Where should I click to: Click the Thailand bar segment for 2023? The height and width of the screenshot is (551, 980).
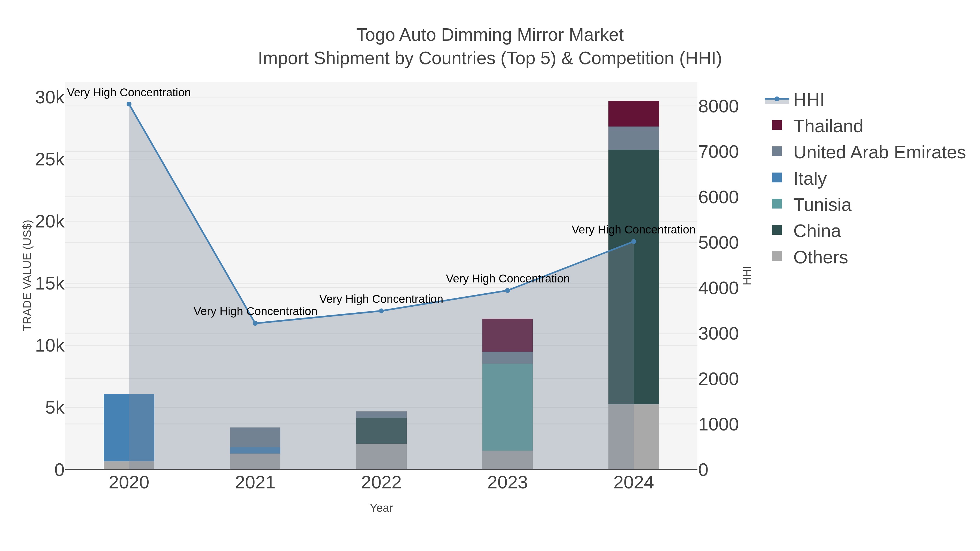click(507, 335)
